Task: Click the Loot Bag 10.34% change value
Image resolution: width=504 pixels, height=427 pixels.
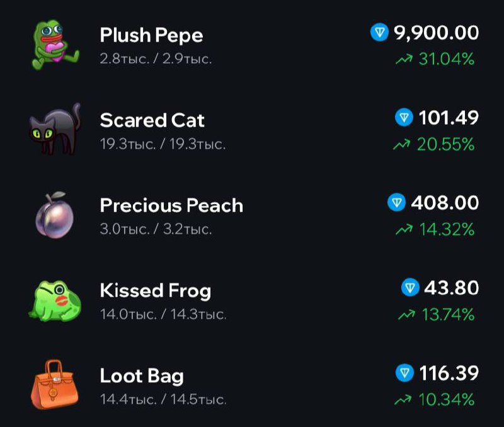Action: point(446,399)
